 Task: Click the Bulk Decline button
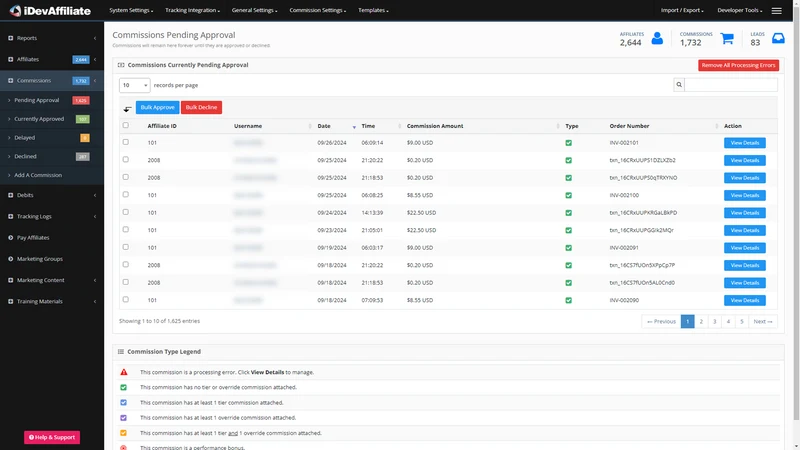click(201, 107)
